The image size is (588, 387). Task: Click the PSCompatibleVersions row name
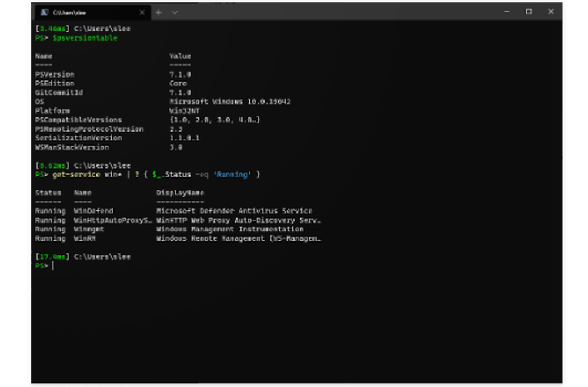[78, 120]
